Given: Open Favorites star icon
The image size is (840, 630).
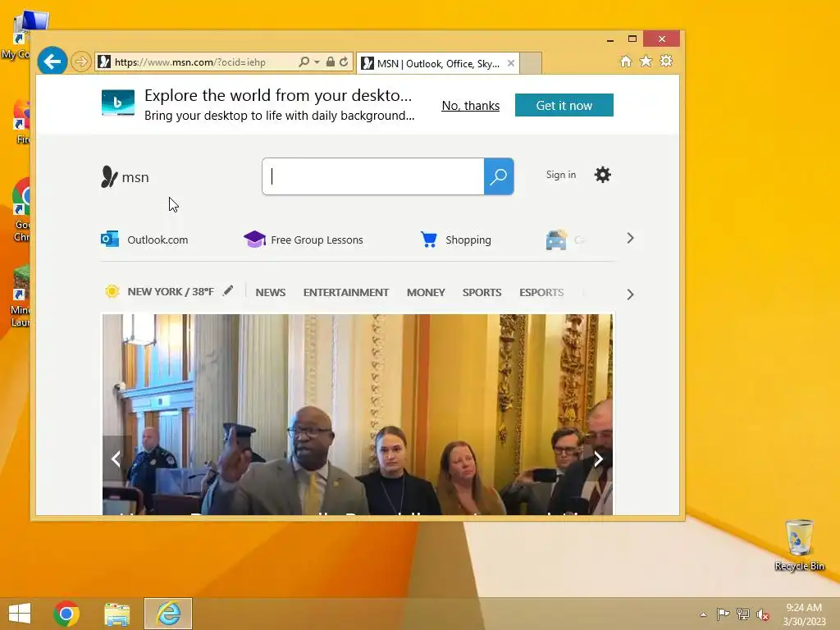Looking at the screenshot, I should 646,61.
